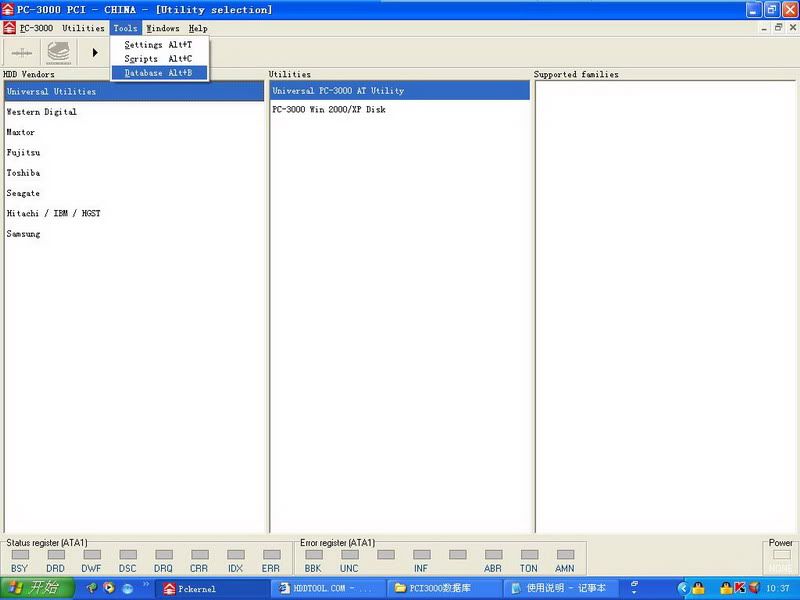Click the DWF status indicator
Image resolution: width=800 pixels, height=600 pixels.
click(92, 555)
